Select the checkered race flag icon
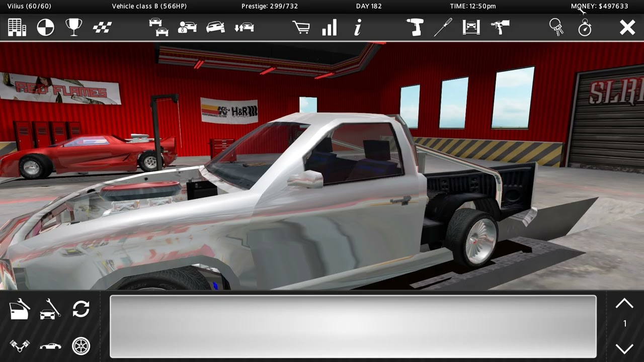 click(x=102, y=27)
